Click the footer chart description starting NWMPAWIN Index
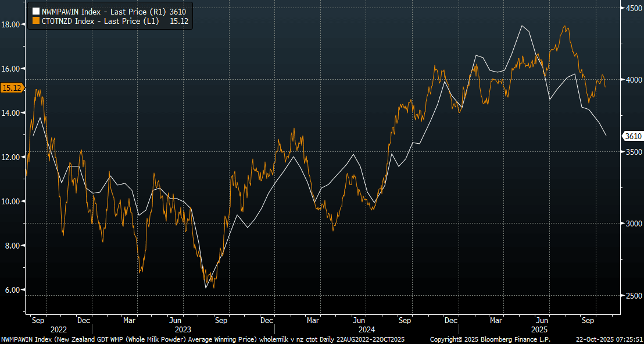Screen dimensions: 644x344 pyautogui.click(x=203, y=339)
